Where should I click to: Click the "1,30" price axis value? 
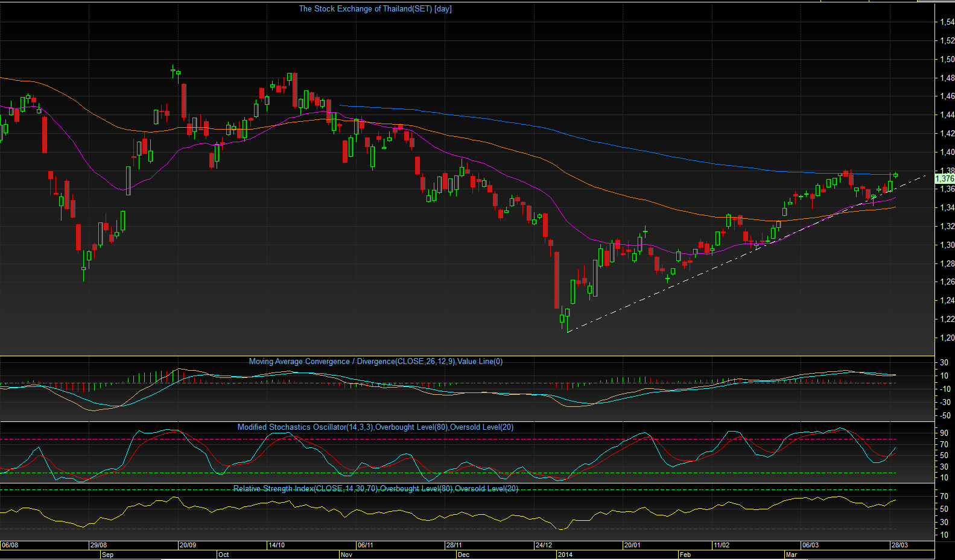pyautogui.click(x=947, y=245)
